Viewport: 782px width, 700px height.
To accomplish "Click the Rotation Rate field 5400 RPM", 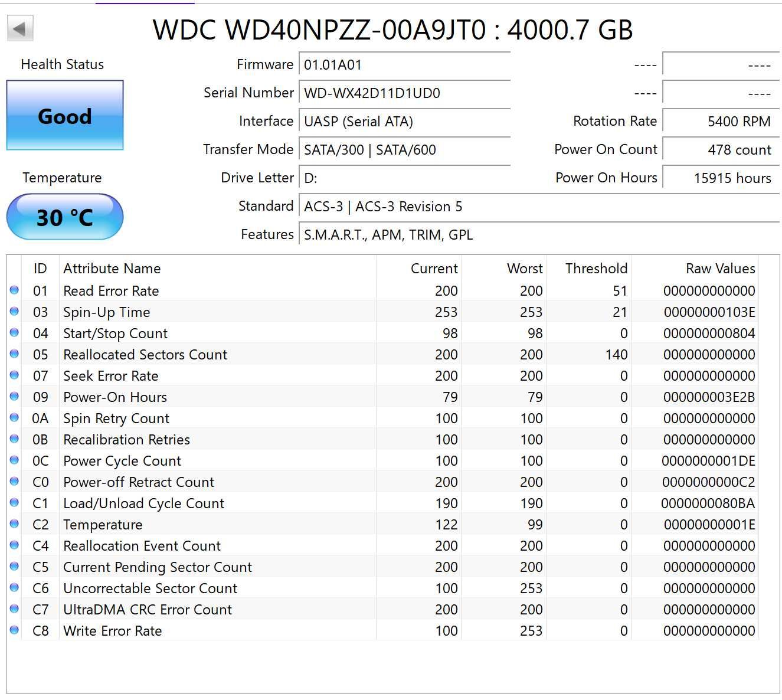I will 721,122.
